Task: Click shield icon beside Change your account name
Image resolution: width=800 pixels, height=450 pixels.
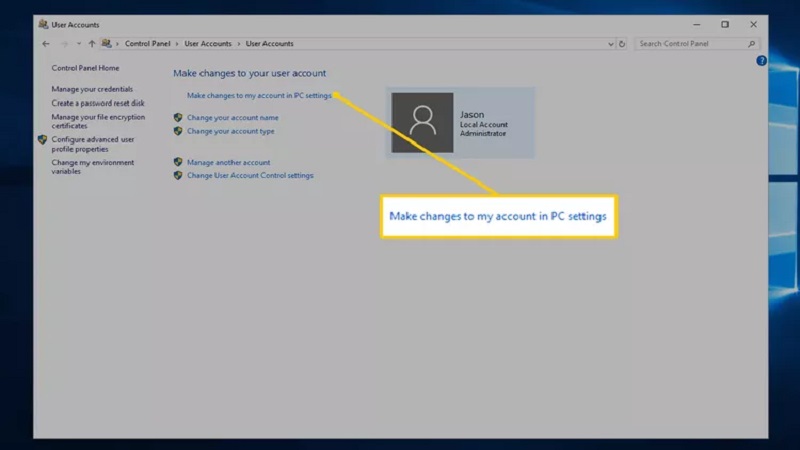Action: pos(178,117)
